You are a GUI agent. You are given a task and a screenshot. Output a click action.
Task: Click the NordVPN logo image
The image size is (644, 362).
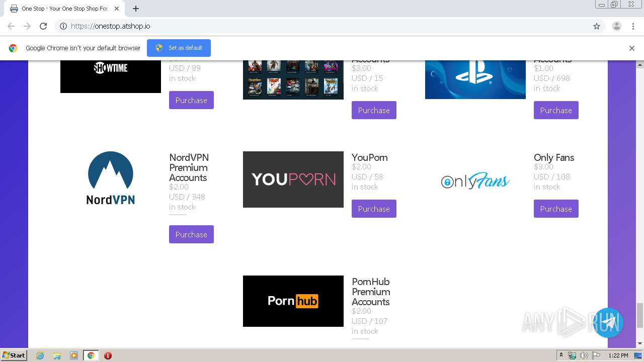[x=111, y=178]
